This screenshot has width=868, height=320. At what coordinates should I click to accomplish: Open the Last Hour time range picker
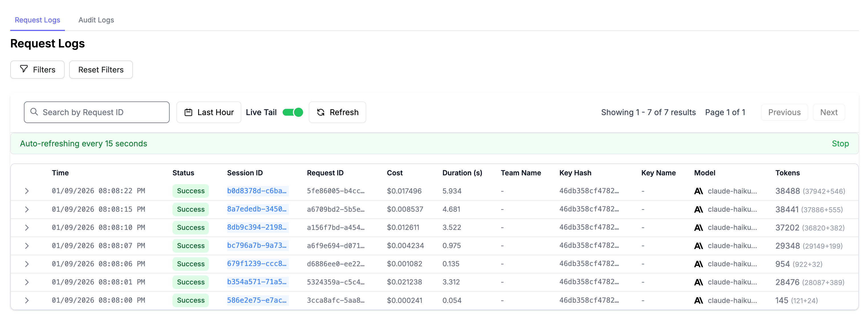(x=209, y=112)
